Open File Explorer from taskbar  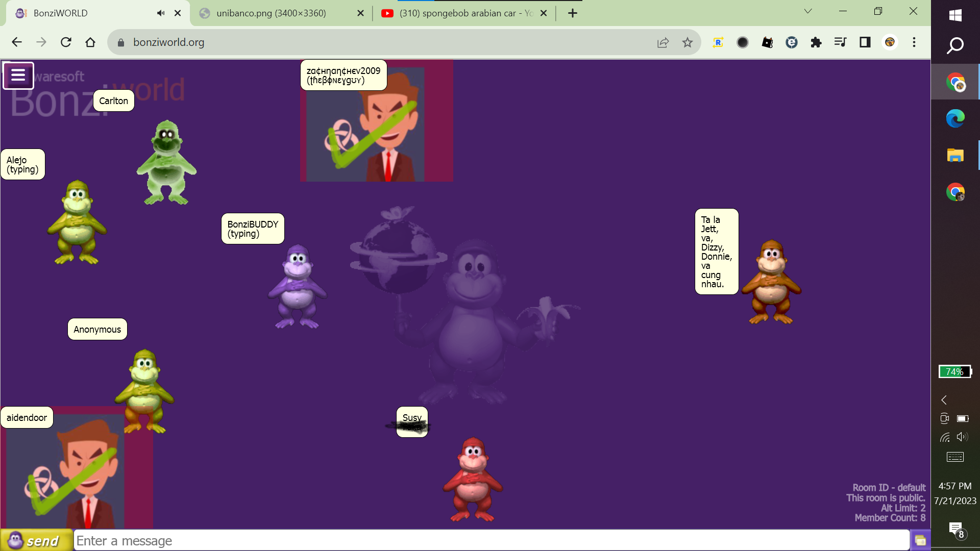(955, 155)
